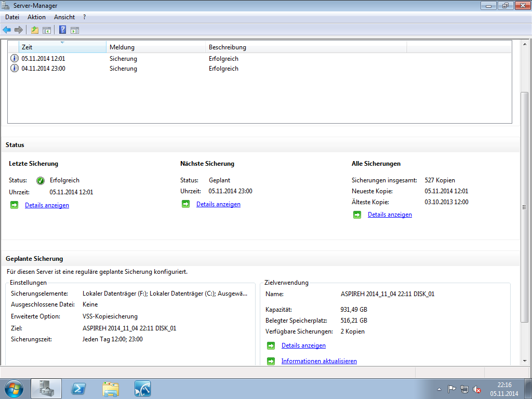
Task: Open the Datei menu
Action: pos(12,17)
